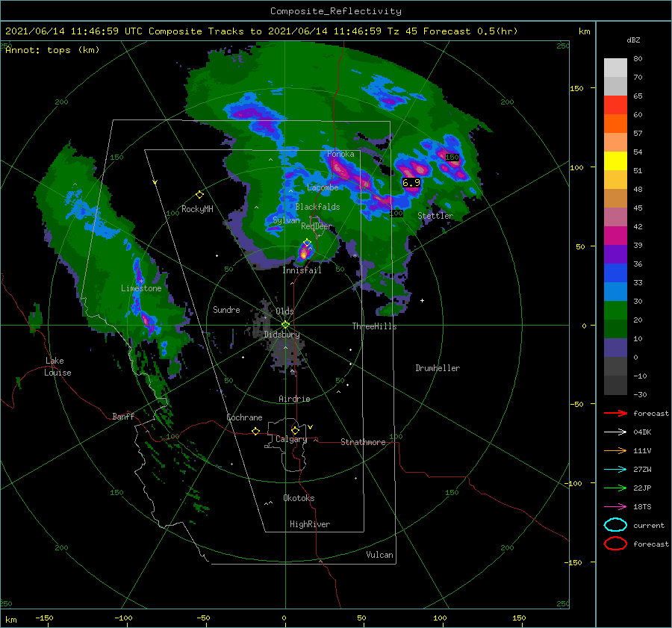Viewport: 672px width, 628px height.
Task: Select the yellow swatch beside 54 dBZ
Action: (x=615, y=161)
